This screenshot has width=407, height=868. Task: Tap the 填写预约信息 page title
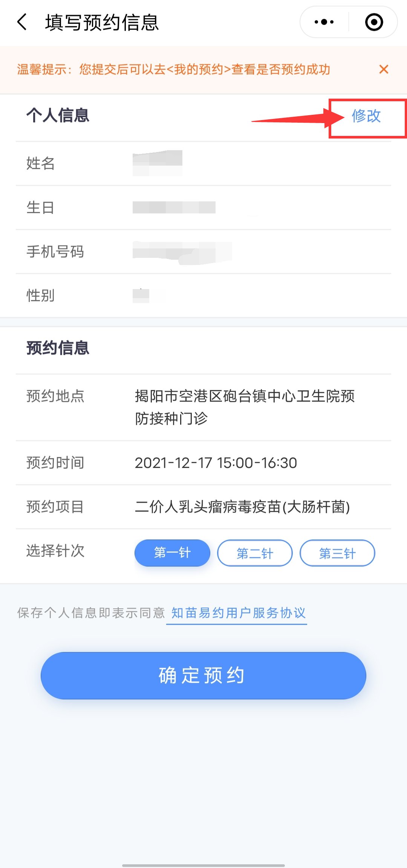[x=102, y=22]
